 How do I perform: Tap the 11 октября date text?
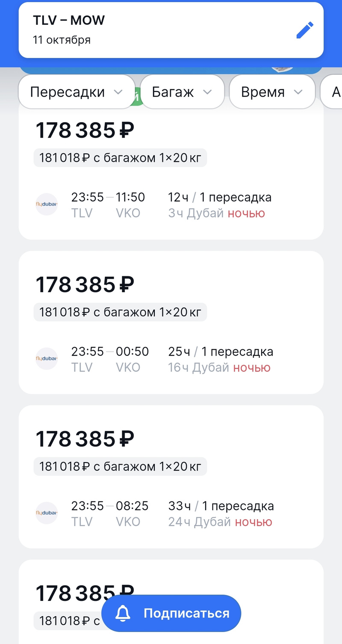point(62,40)
